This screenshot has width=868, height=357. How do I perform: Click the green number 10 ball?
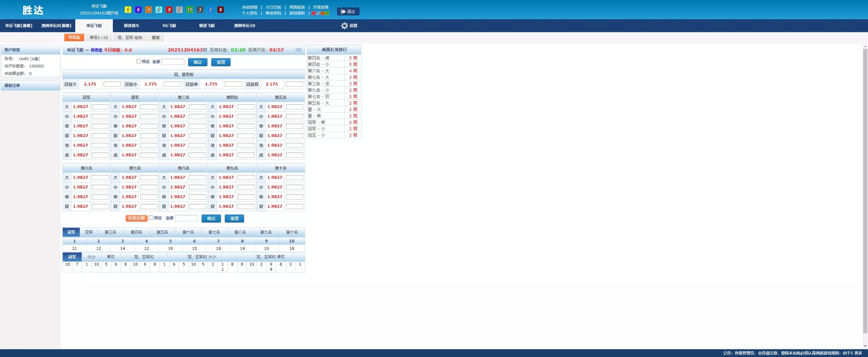[190, 10]
